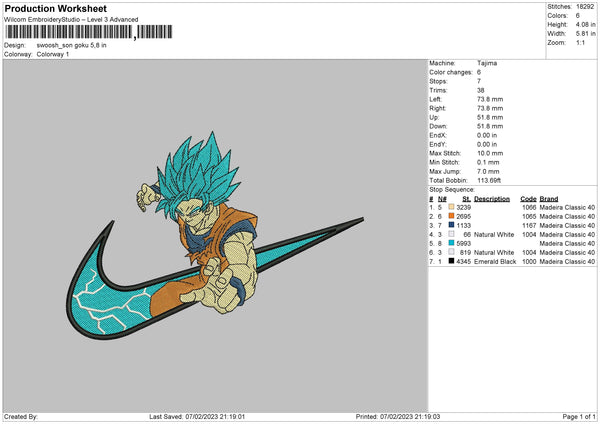Click design name 'swoosh_son goku 5,8 in'
The width and height of the screenshot is (600, 424).
click(x=72, y=45)
